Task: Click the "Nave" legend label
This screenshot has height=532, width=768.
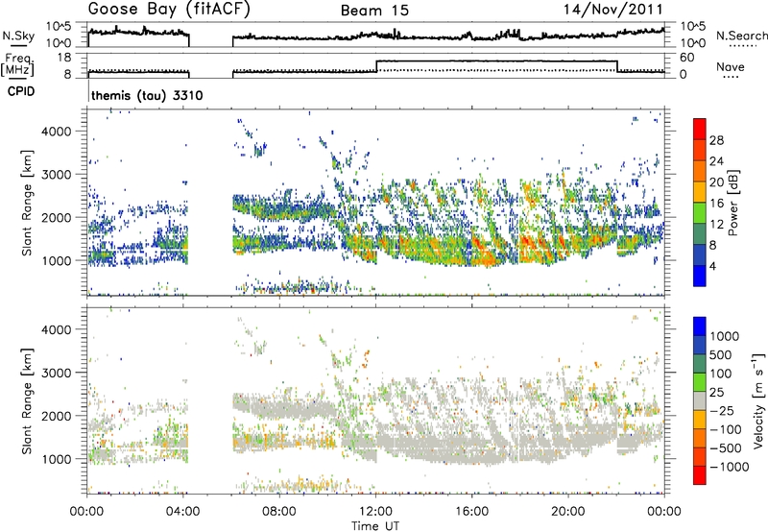Action: coord(731,66)
